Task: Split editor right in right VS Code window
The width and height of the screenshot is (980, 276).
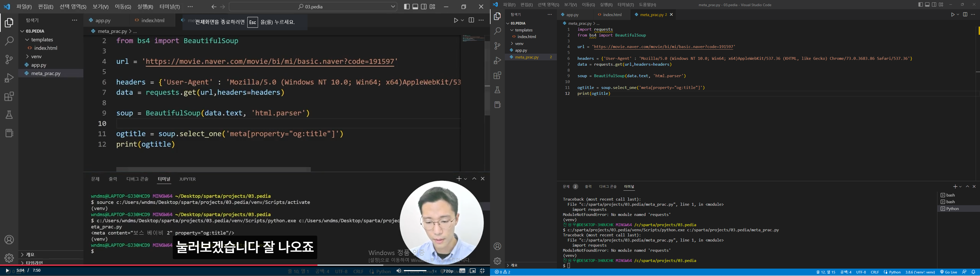Action: point(965,15)
